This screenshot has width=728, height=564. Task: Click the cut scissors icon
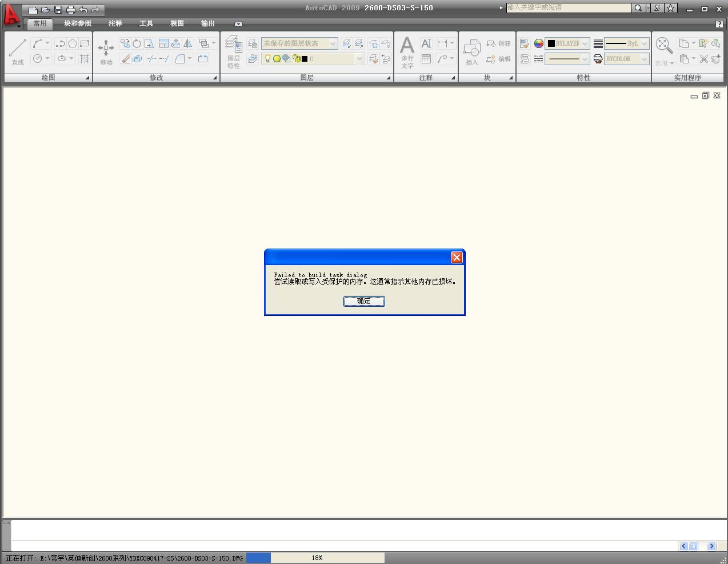(x=703, y=58)
